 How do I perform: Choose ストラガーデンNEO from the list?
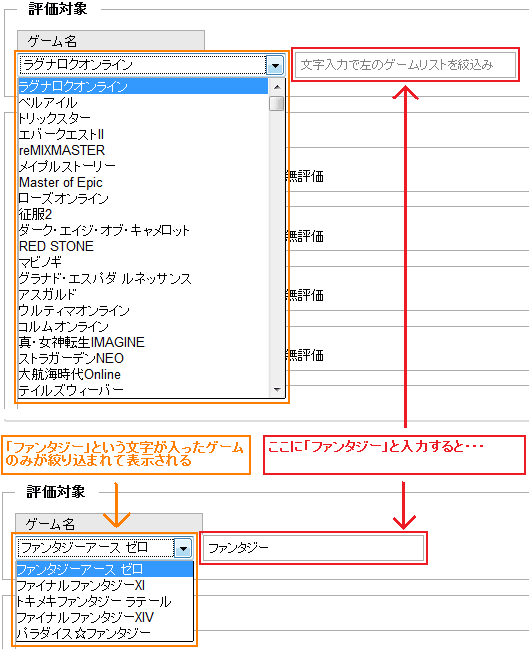[x=143, y=358]
